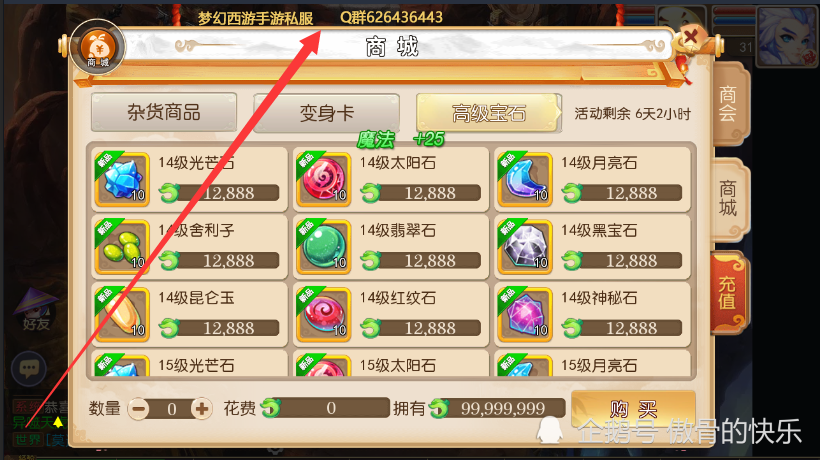
Task: Increase quantity with the plus button
Action: (x=202, y=408)
